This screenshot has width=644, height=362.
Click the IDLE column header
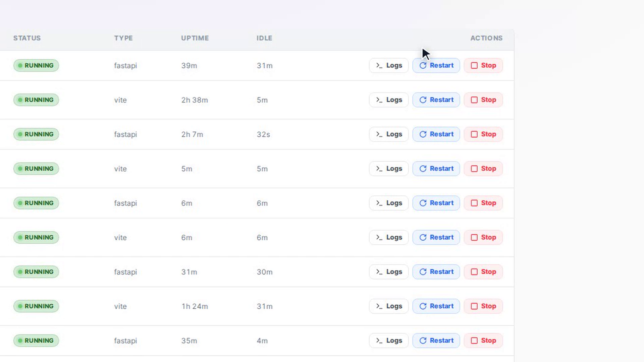pyautogui.click(x=264, y=38)
